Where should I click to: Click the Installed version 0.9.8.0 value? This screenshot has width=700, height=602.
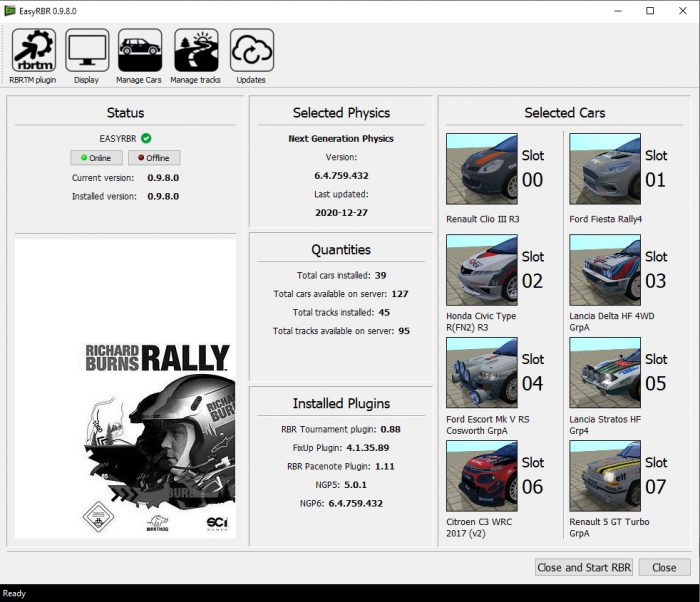pyautogui.click(x=163, y=196)
